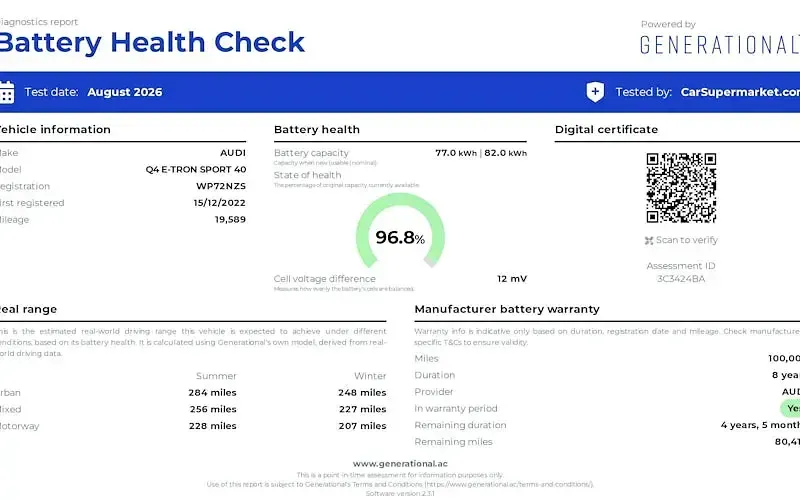Click the WP72NZS registration value
The width and height of the screenshot is (800, 500).
[221, 186]
